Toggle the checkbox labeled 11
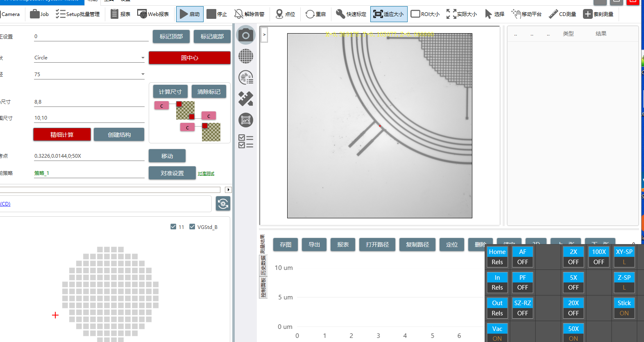The height and width of the screenshot is (342, 644). point(173,226)
